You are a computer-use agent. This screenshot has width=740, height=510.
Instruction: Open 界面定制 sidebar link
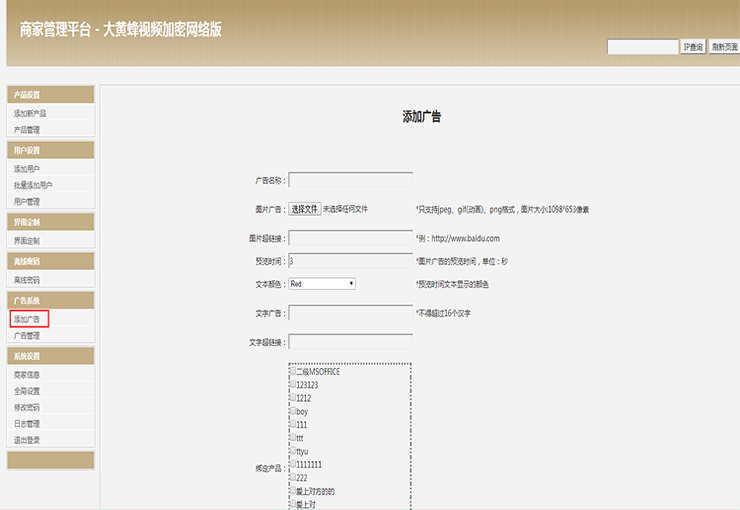click(27, 241)
